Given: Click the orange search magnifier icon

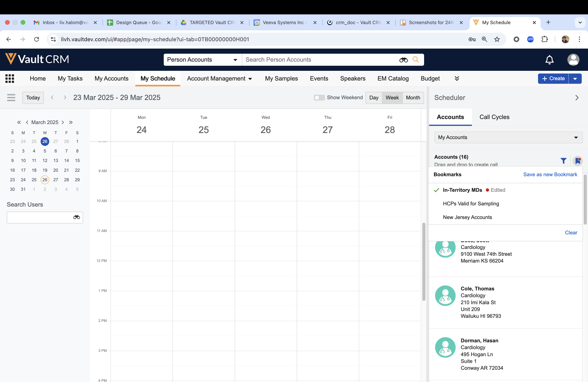Looking at the screenshot, I should pyautogui.click(x=416, y=60).
